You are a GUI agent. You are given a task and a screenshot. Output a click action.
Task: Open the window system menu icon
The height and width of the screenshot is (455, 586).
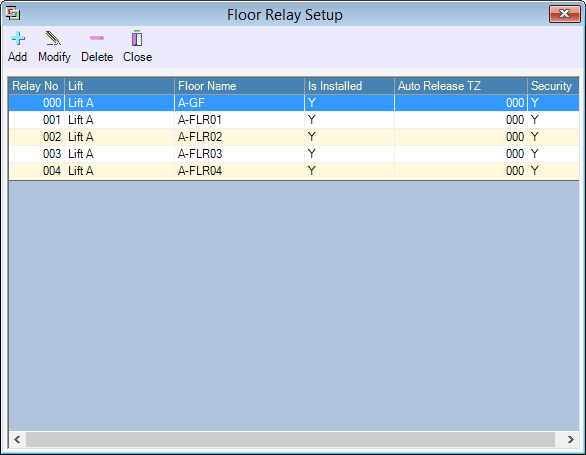point(13,14)
